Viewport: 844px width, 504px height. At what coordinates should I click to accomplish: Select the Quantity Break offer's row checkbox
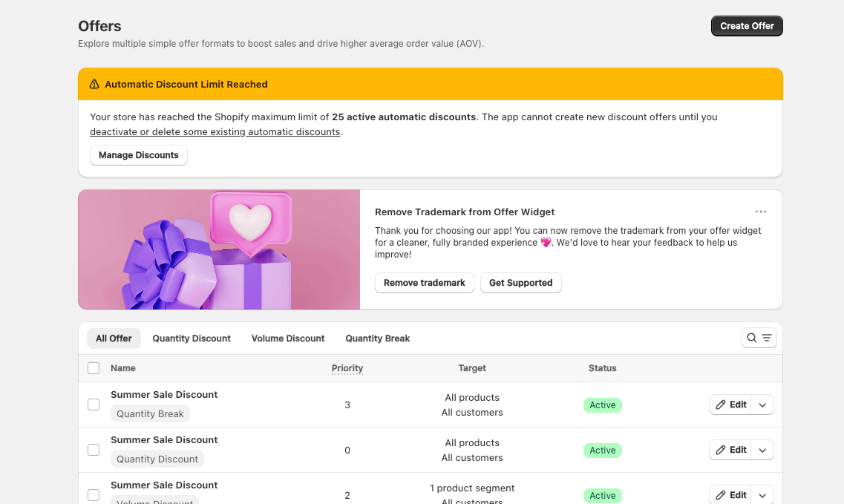93,405
